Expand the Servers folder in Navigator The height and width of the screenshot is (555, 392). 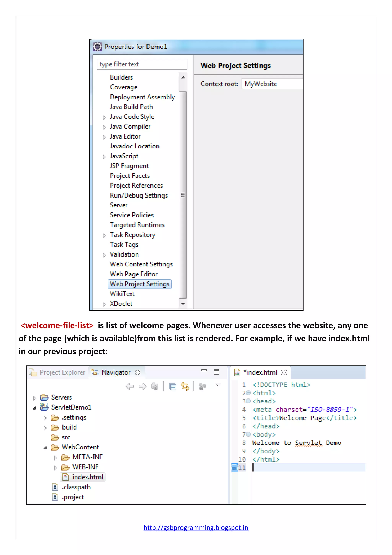[x=34, y=398]
